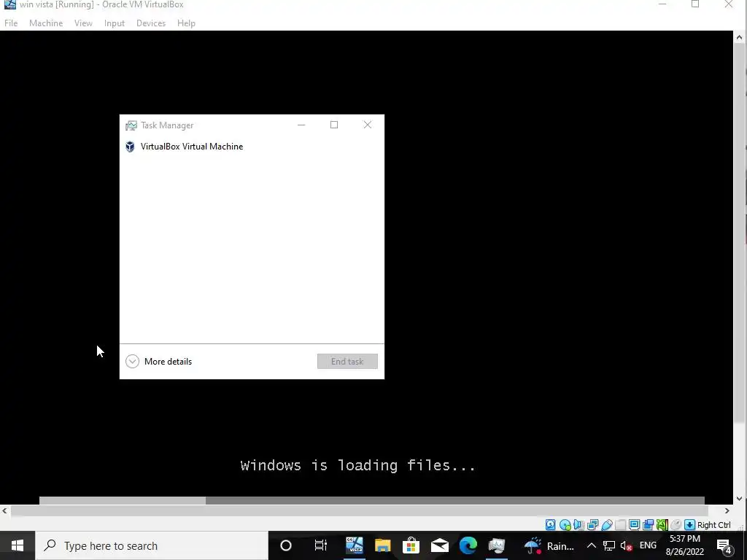Click the vertical scrollbar down arrow
The width and height of the screenshot is (747, 560).
point(740,499)
